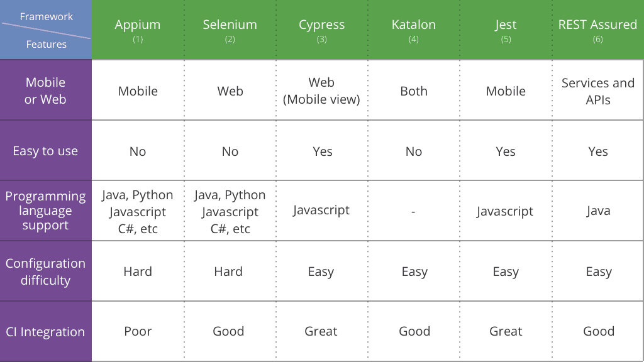Select Cypress's Great CI Integration cell
Screen dimensions: 644x362
[321, 331]
